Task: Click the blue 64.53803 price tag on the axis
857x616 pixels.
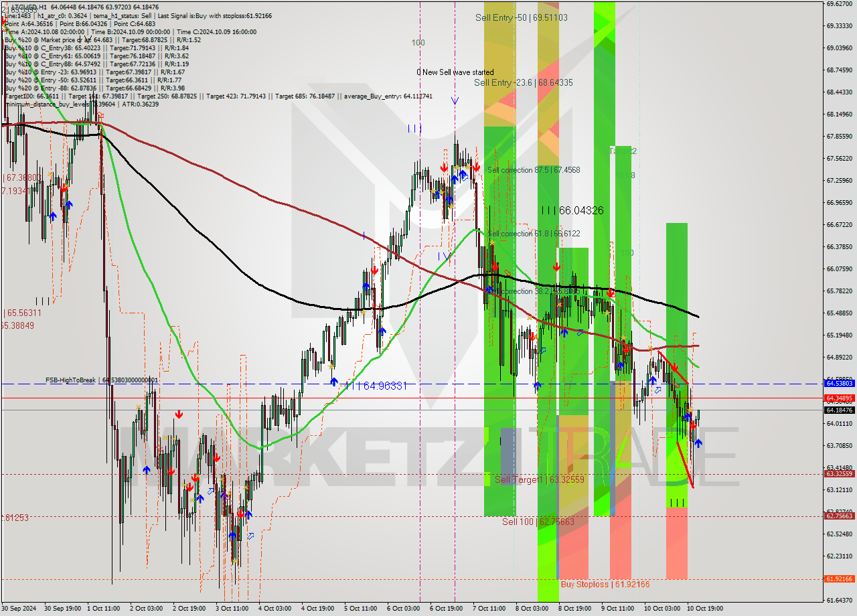Action: (x=840, y=383)
